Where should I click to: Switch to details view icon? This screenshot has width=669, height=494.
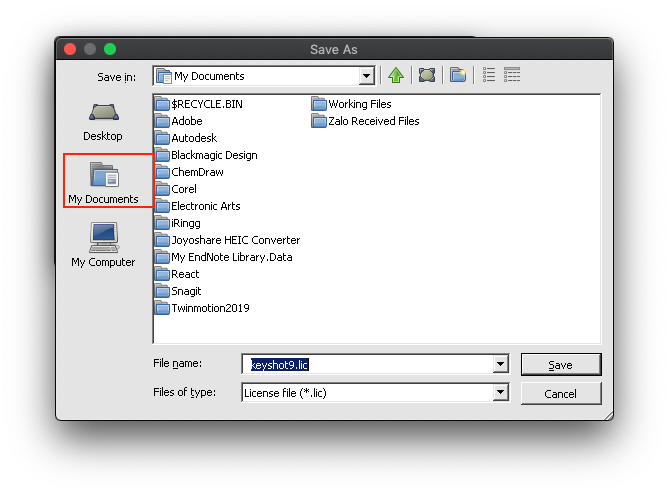point(513,75)
